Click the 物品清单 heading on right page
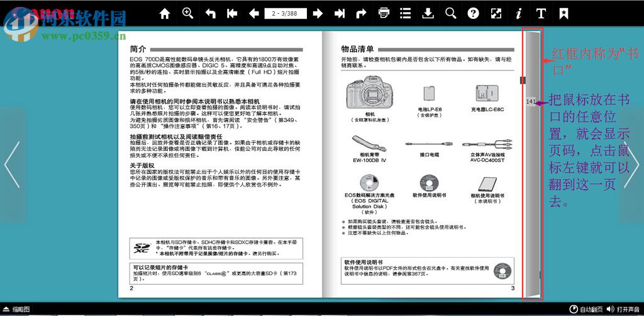 tap(357, 49)
